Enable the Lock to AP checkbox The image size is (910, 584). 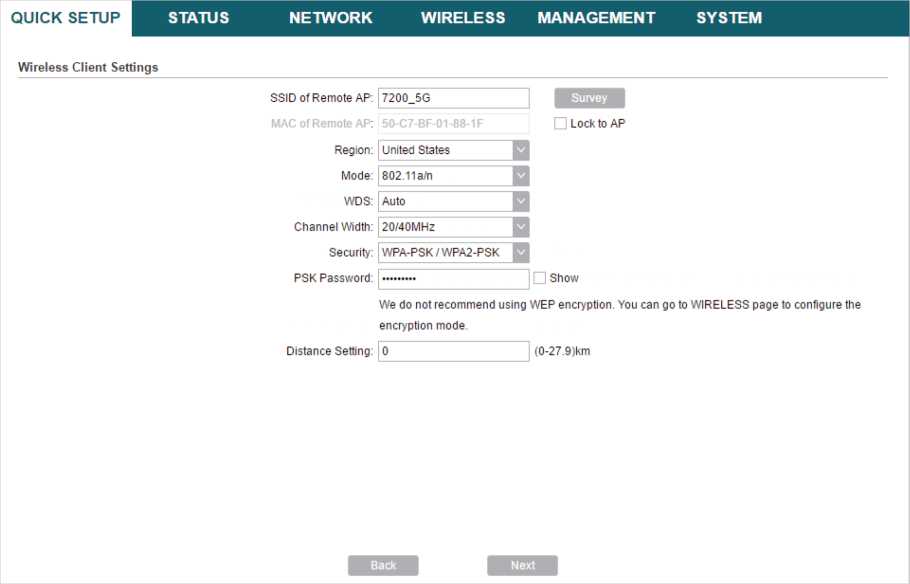[x=561, y=124]
